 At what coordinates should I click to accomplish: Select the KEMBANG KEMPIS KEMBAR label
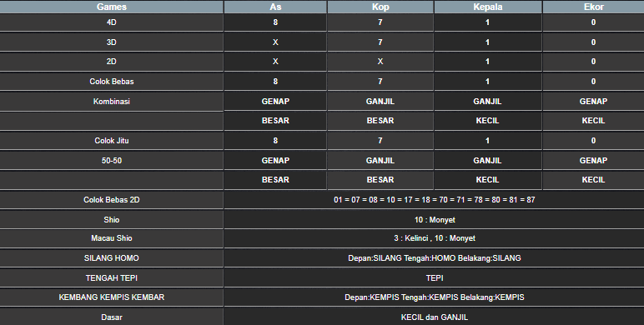(112, 297)
